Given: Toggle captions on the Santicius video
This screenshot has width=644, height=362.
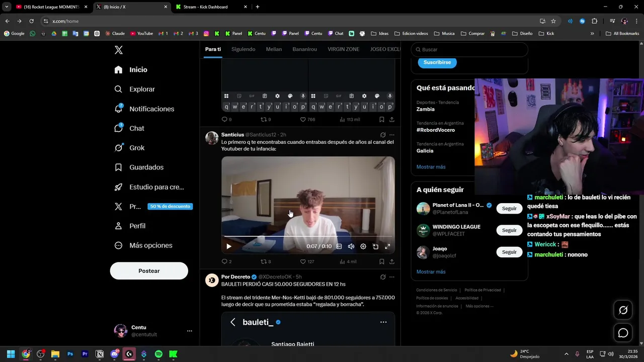Looking at the screenshot, I should [x=339, y=246].
